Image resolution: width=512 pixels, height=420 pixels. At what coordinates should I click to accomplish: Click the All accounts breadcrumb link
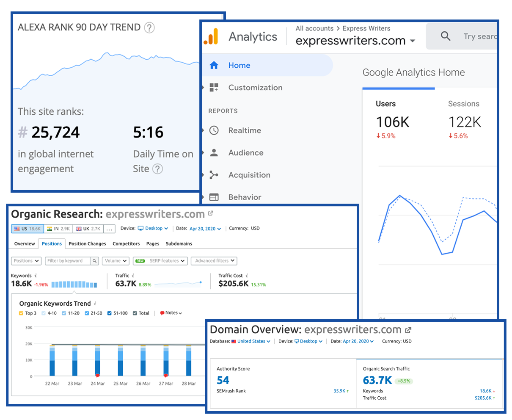point(314,28)
